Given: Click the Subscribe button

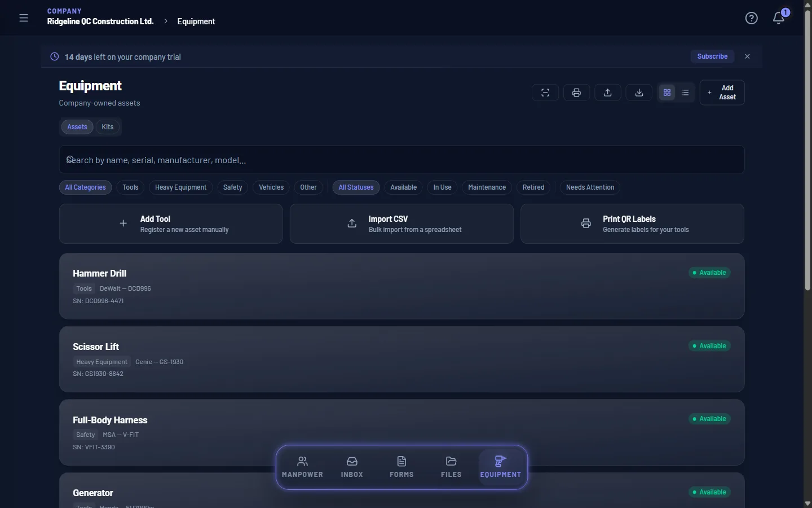Looking at the screenshot, I should (x=712, y=56).
